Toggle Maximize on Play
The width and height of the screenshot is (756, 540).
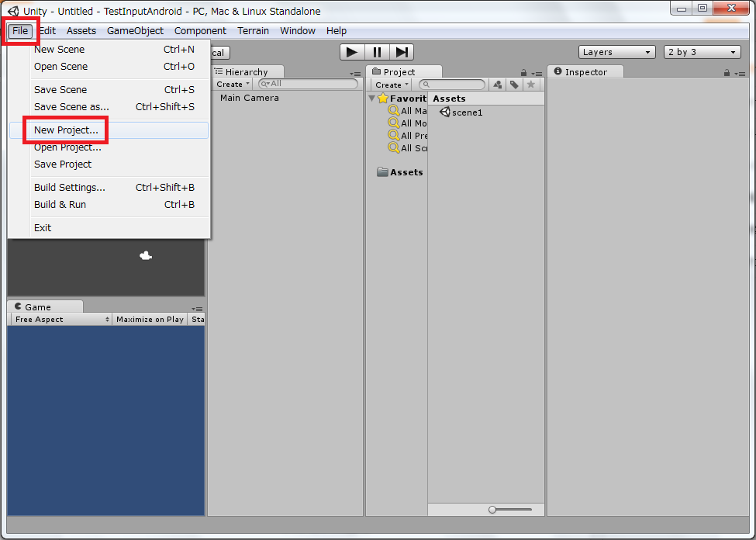[x=150, y=320]
